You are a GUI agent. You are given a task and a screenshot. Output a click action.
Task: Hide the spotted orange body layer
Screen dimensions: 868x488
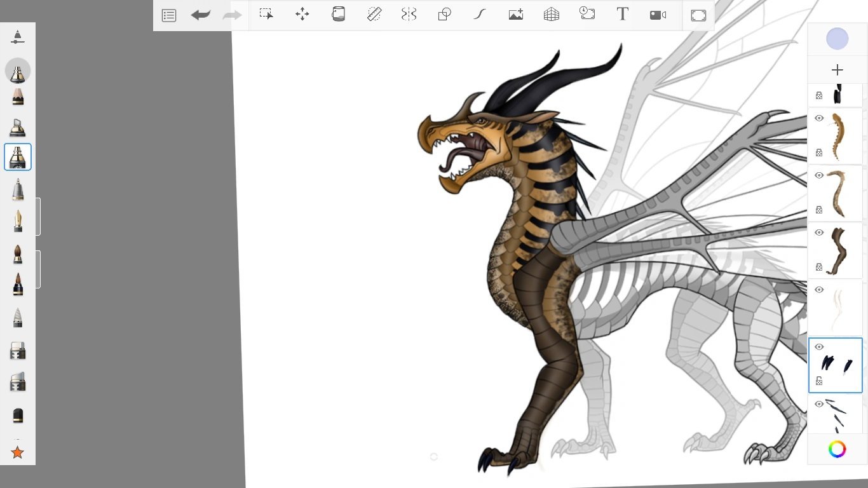[x=819, y=118]
